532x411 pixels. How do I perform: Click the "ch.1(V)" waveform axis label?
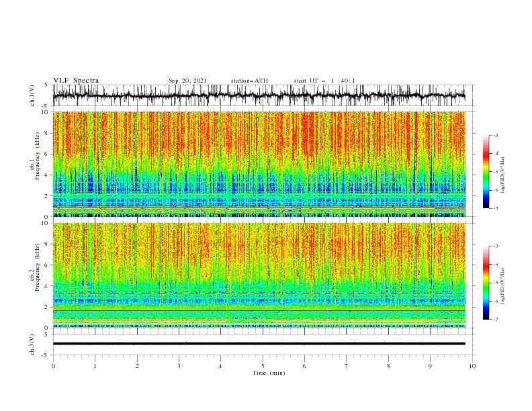[32, 95]
